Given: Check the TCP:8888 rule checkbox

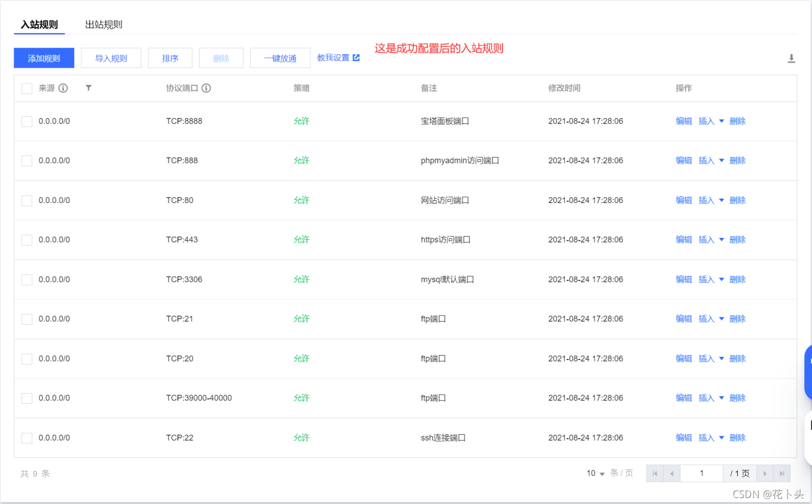Looking at the screenshot, I should pos(27,121).
